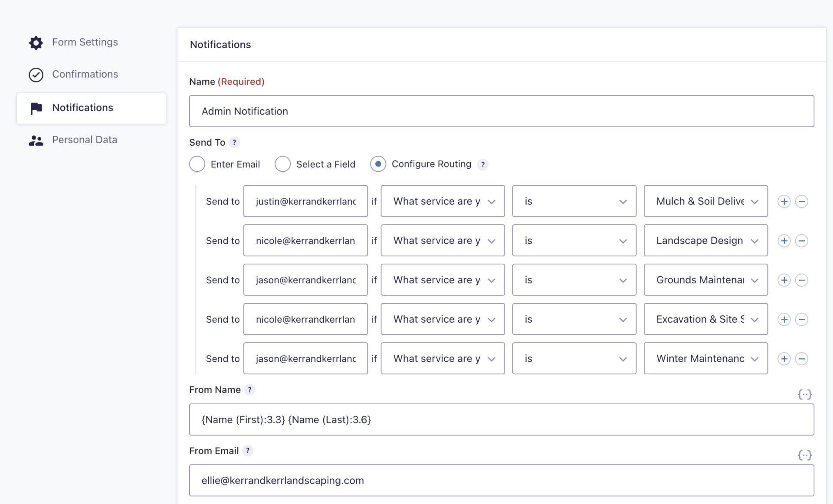The image size is (833, 504).
Task: Expand Excavation & Site value dropdown
Action: coord(705,319)
